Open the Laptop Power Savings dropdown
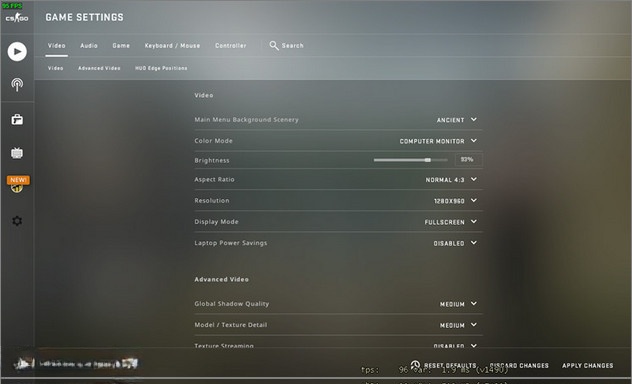This screenshot has height=384, width=632. [455, 243]
